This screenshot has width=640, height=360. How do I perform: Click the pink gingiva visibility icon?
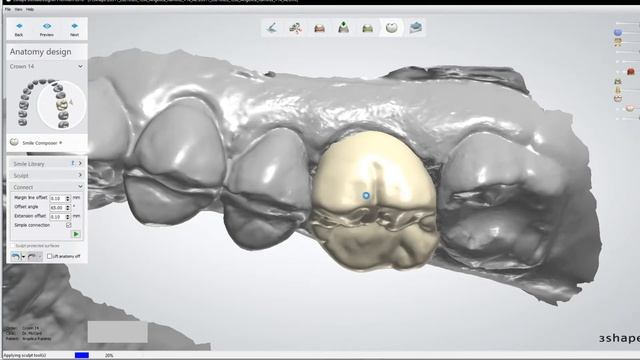[618, 99]
